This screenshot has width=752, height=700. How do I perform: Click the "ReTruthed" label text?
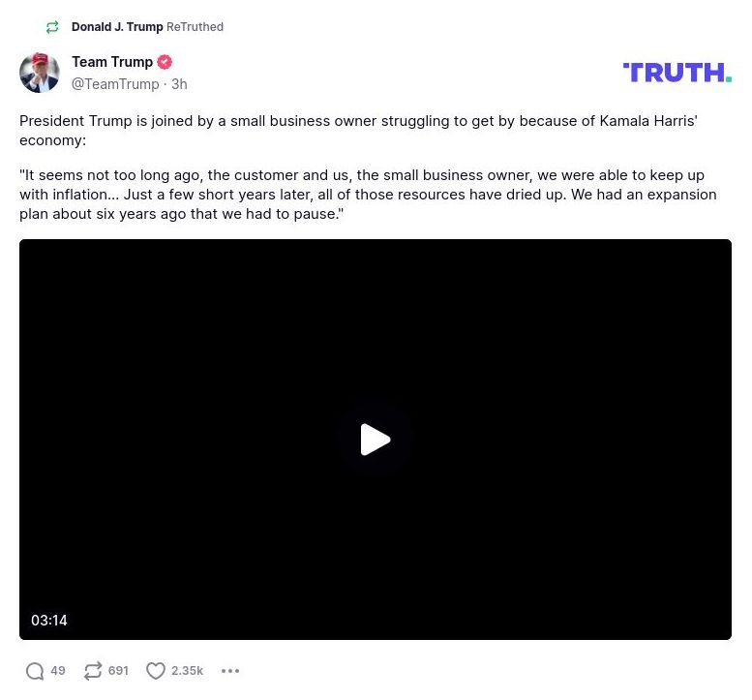(x=195, y=27)
